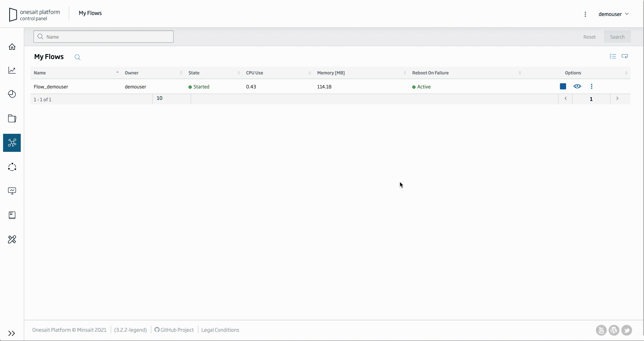Click the pie chart sidebar icon

(12, 94)
